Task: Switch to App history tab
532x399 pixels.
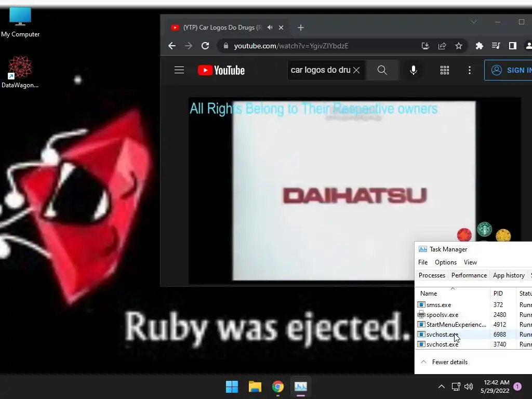Action: 509,275
